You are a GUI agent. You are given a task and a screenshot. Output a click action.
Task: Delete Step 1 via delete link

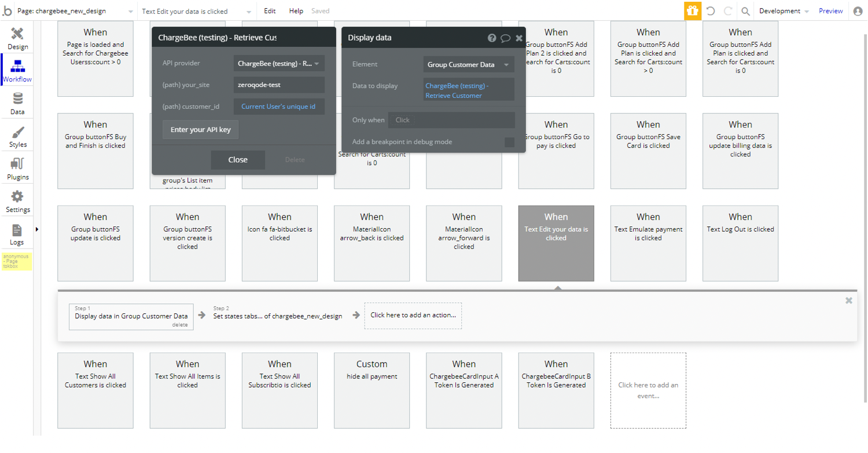179,325
